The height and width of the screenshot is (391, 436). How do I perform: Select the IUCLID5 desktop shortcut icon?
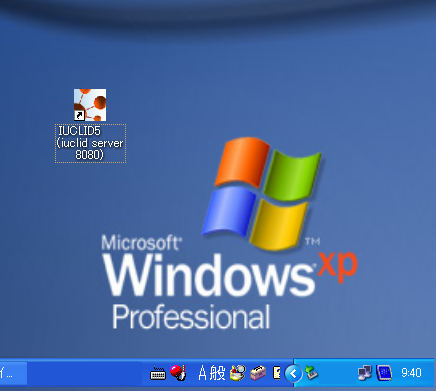90,105
